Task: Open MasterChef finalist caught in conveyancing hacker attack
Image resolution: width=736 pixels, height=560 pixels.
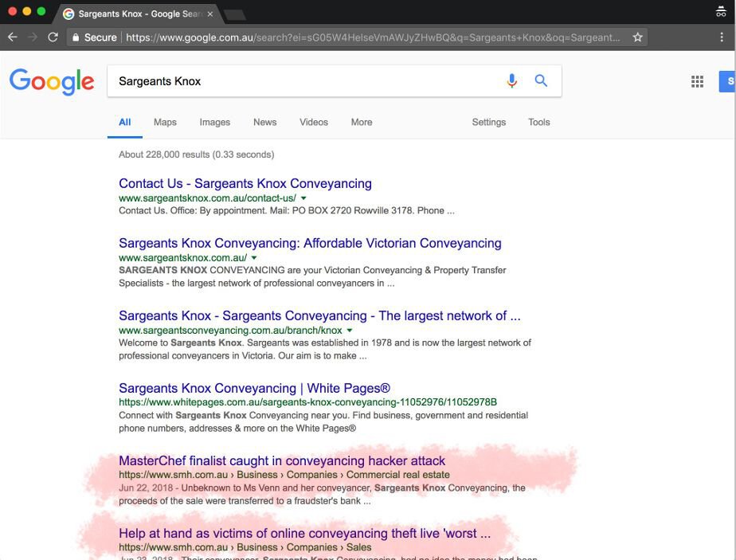Action: (282, 461)
